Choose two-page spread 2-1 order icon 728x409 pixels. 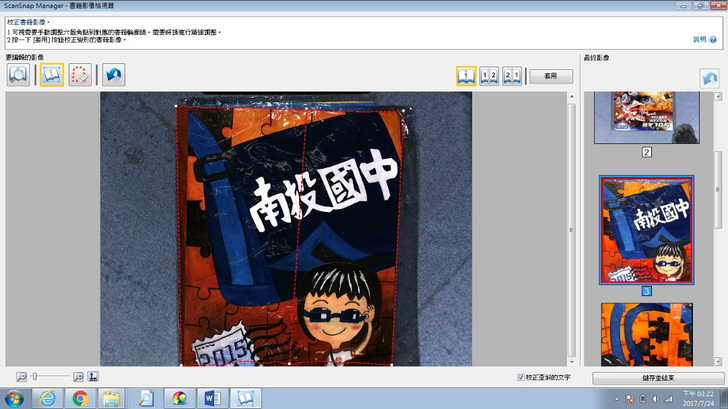[x=512, y=76]
